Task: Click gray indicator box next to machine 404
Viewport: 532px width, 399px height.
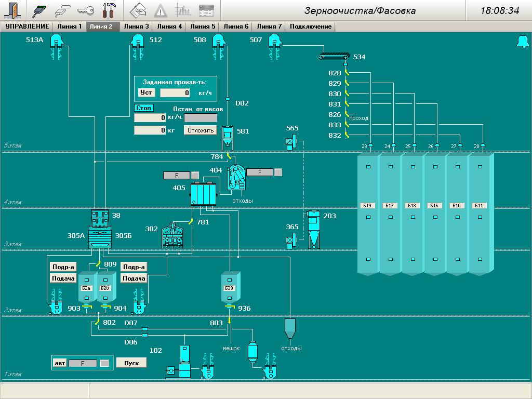Action: pos(278,172)
